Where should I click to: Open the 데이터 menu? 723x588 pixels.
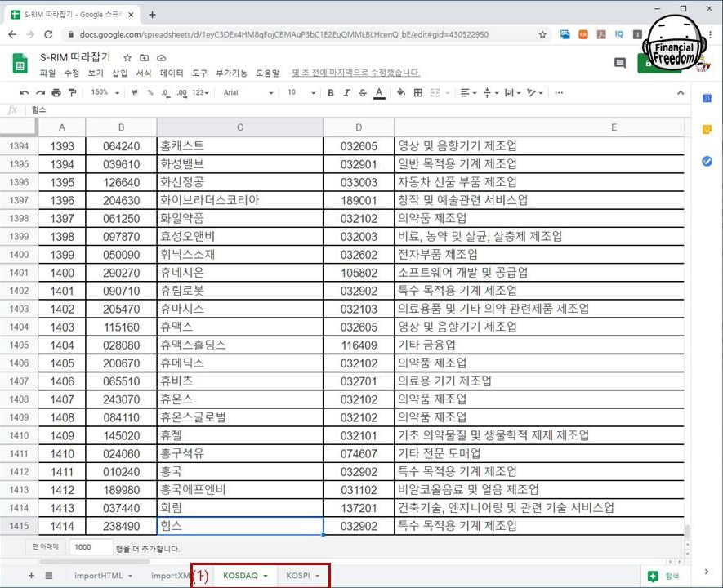coord(172,73)
